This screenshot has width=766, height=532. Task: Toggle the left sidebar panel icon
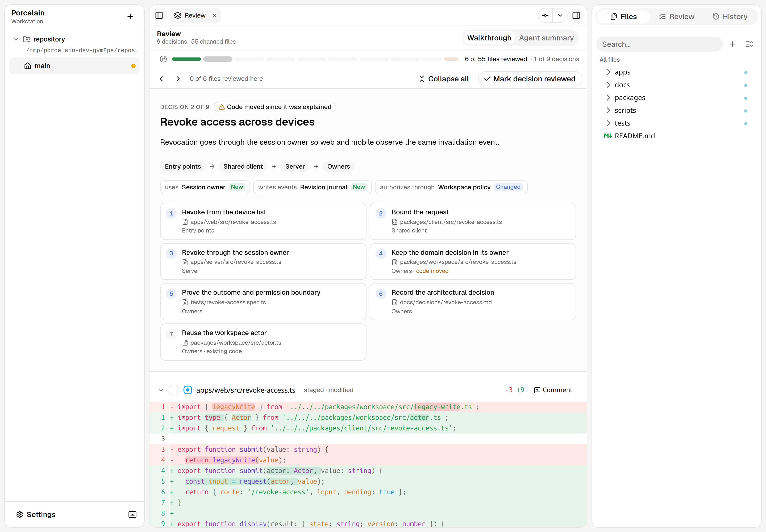159,15
